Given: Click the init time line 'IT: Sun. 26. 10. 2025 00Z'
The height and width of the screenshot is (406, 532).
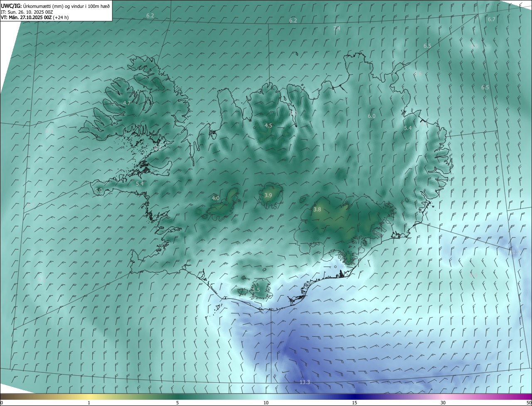Looking at the screenshot, I should (27, 12).
